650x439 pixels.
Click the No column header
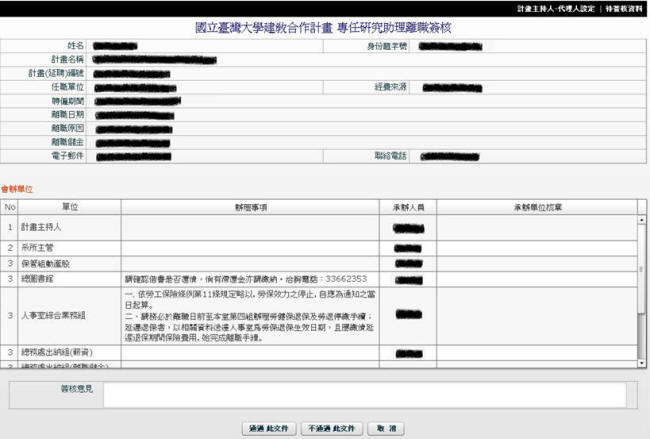pyautogui.click(x=10, y=207)
